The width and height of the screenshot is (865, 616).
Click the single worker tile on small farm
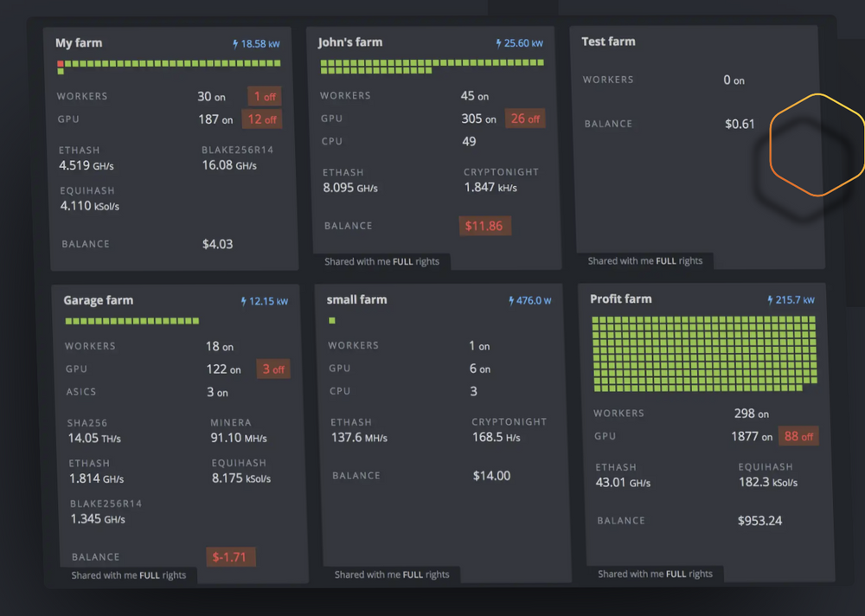(x=331, y=320)
